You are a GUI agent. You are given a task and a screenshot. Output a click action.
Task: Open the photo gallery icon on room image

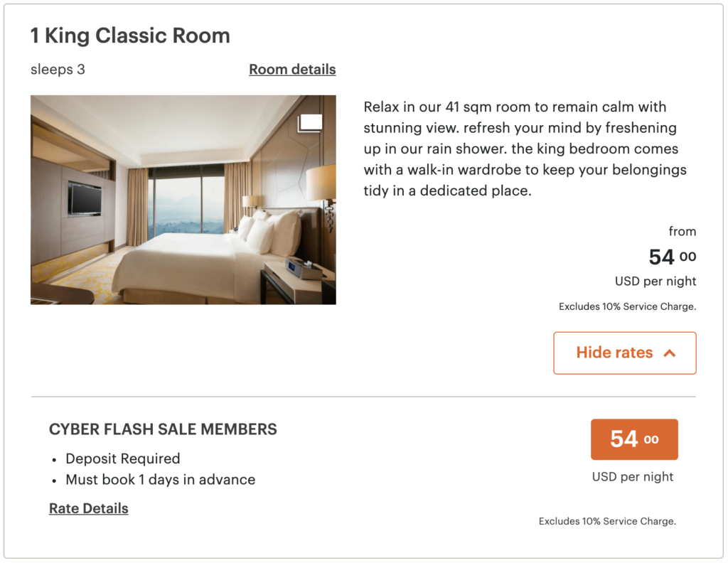(x=310, y=123)
